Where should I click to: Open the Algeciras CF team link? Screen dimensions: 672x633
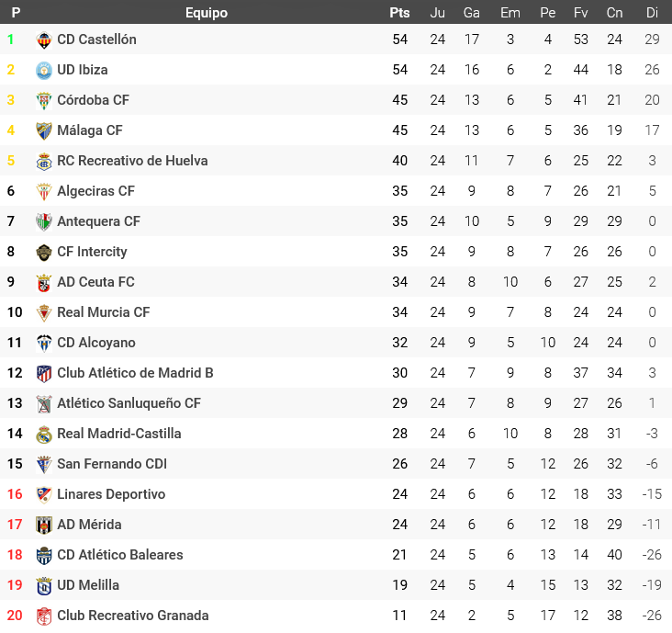click(95, 191)
